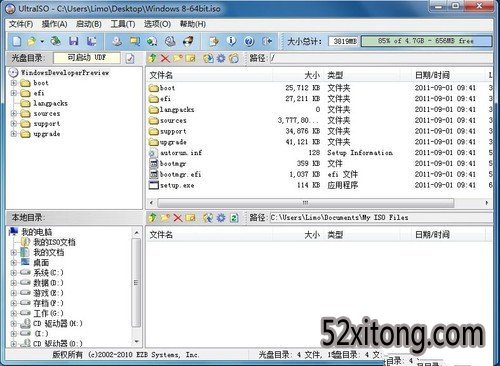Click the blue gear icon in the local pane toolbar
The image size is (500, 366).
(x=221, y=218)
